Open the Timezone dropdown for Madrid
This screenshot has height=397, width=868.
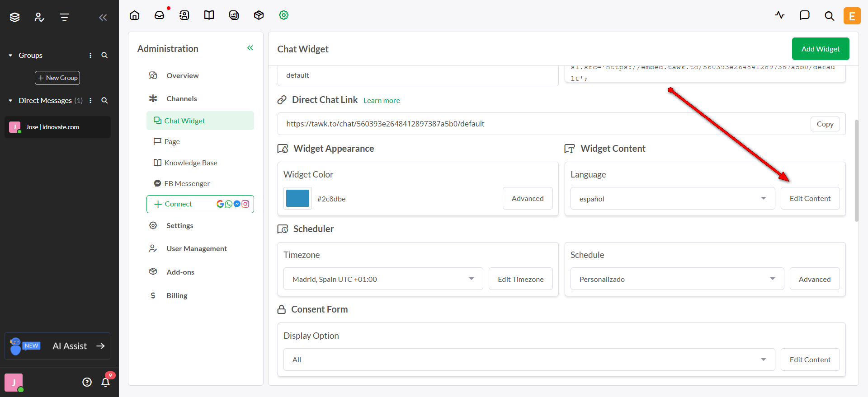pyautogui.click(x=383, y=279)
